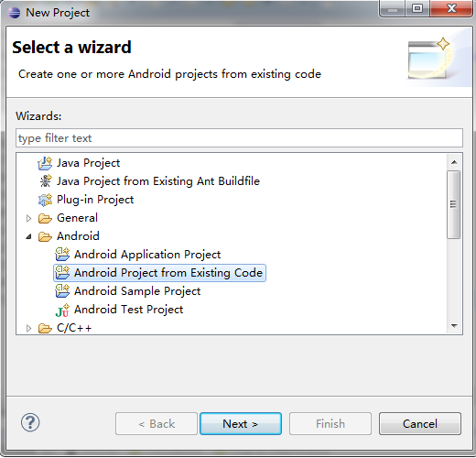This screenshot has width=476, height=458.
Task: Open help via question mark icon
Action: [x=30, y=422]
